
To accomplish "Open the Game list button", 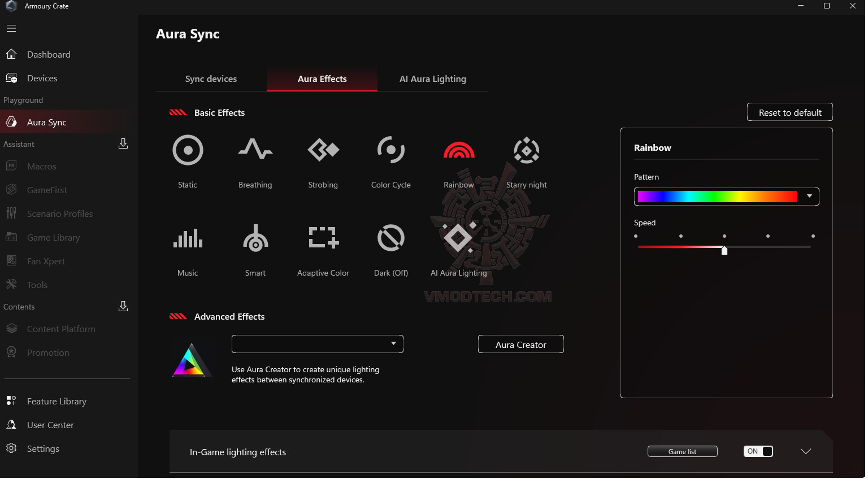I will pyautogui.click(x=683, y=451).
